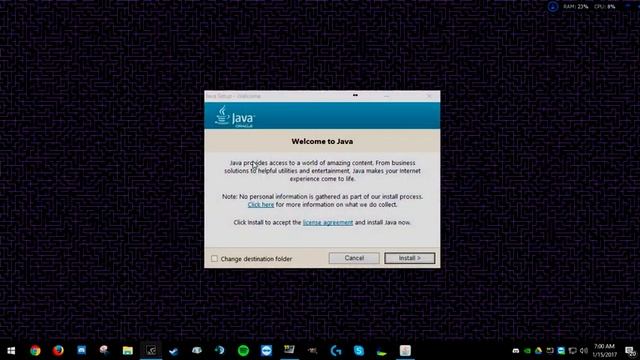
Task: Open Logitech Gaming Software from the taskbar
Action: 336,351
